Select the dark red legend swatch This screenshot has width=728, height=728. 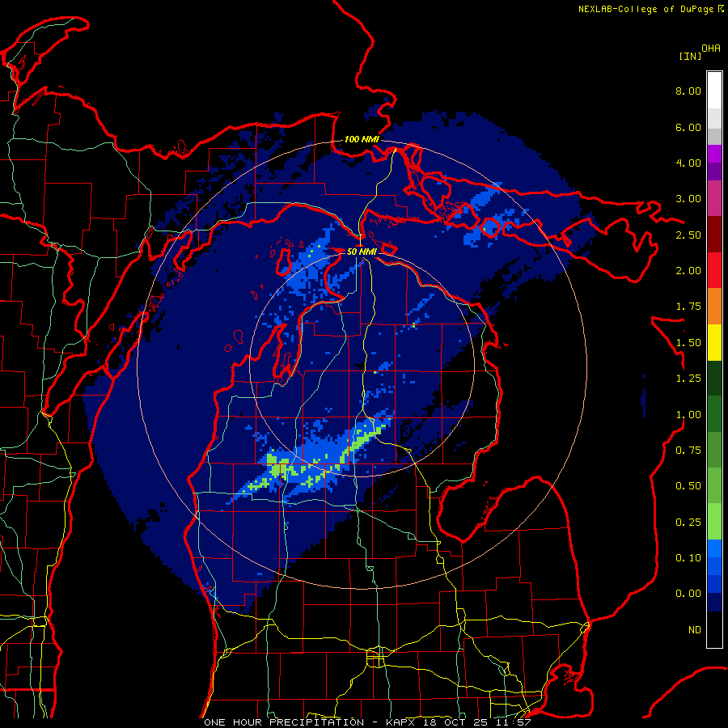pyautogui.click(x=714, y=235)
